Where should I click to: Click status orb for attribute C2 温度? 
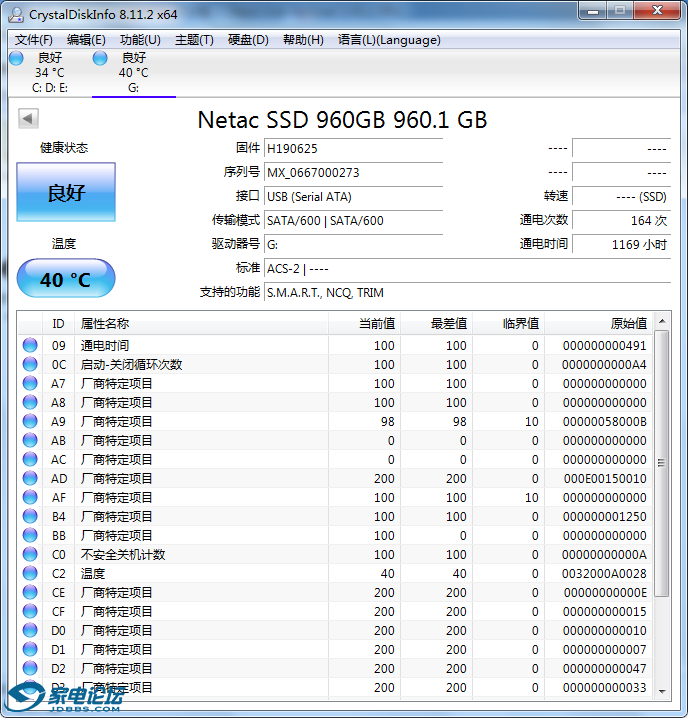(x=30, y=573)
